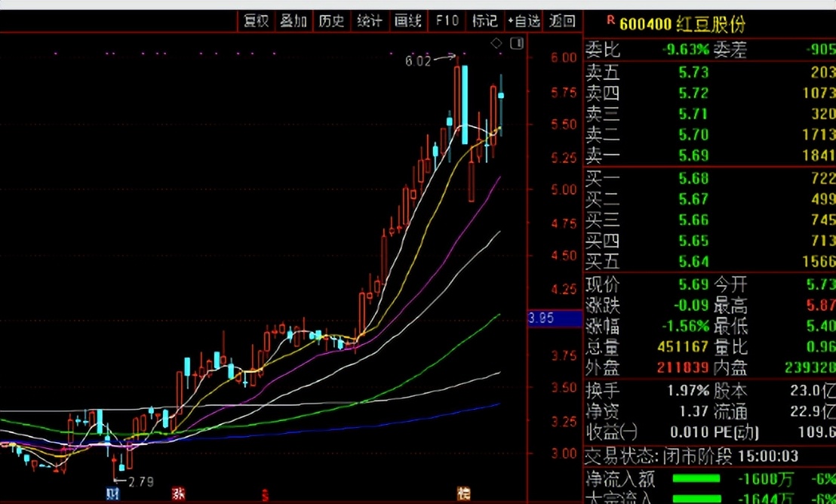Click the green 净流入额 bar

[x=696, y=478]
